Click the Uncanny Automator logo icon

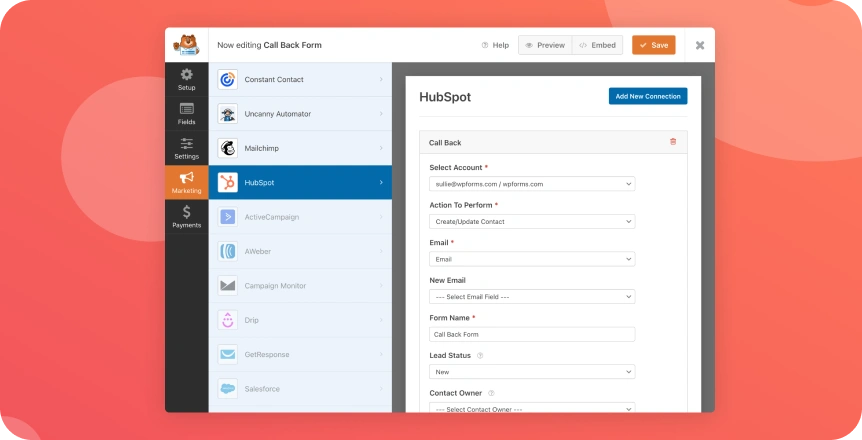tap(228, 114)
